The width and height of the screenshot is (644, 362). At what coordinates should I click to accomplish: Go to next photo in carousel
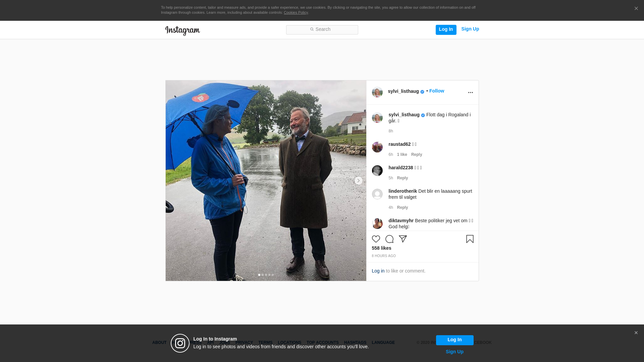[x=358, y=181]
